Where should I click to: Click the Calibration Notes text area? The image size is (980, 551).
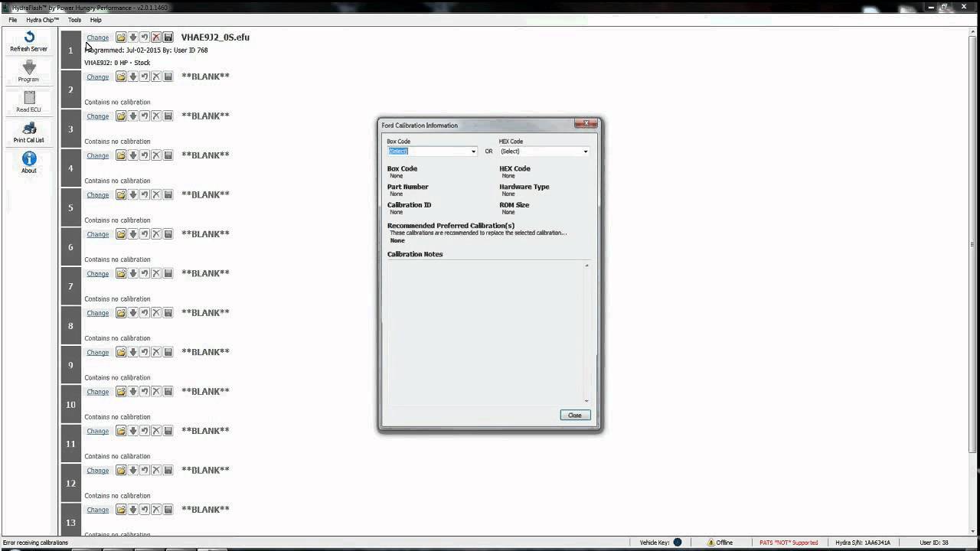coord(485,333)
